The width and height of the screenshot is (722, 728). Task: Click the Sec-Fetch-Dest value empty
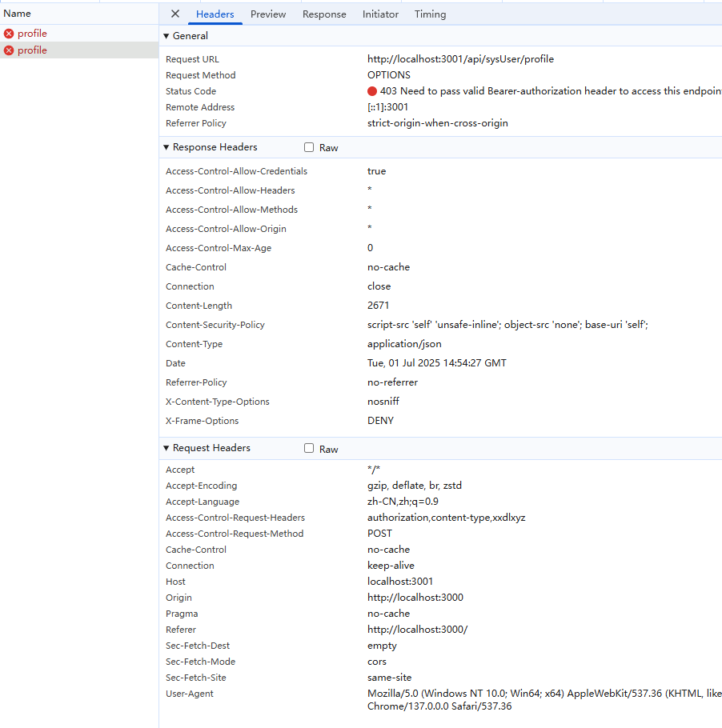tap(382, 646)
